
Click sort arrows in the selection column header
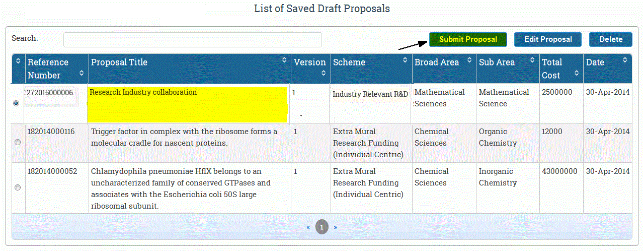pyautogui.click(x=18, y=60)
